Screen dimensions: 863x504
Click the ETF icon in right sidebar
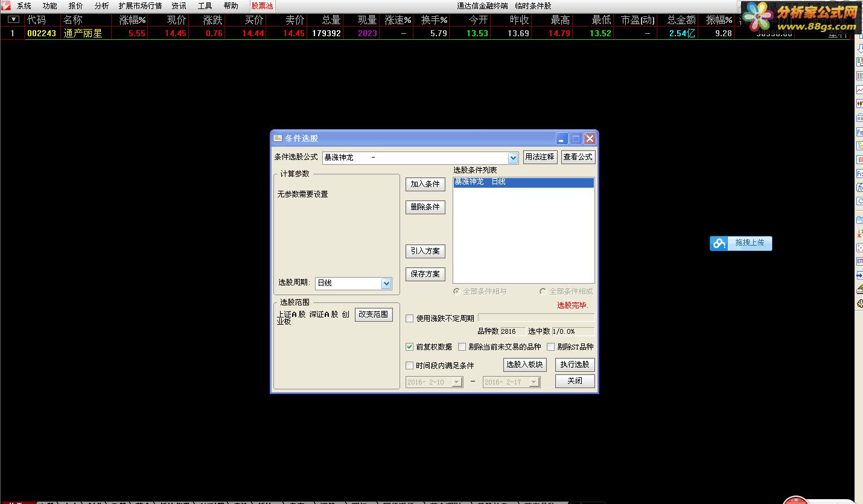pyautogui.click(x=859, y=261)
